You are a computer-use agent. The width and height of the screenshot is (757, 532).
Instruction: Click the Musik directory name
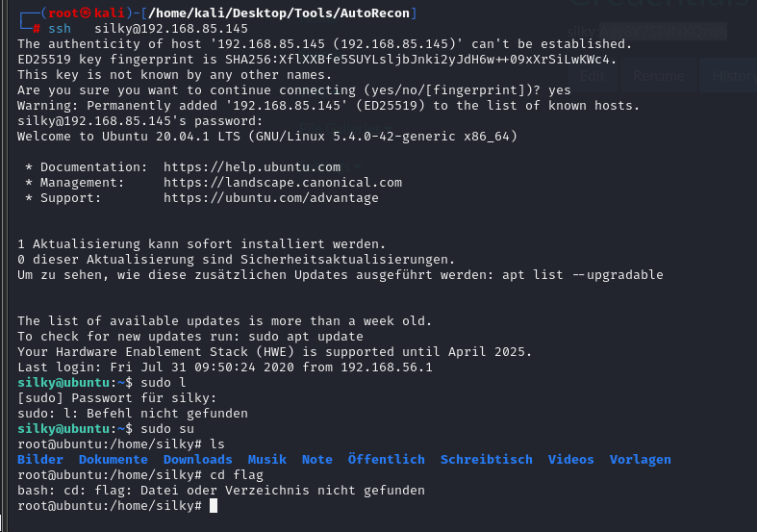(267, 460)
